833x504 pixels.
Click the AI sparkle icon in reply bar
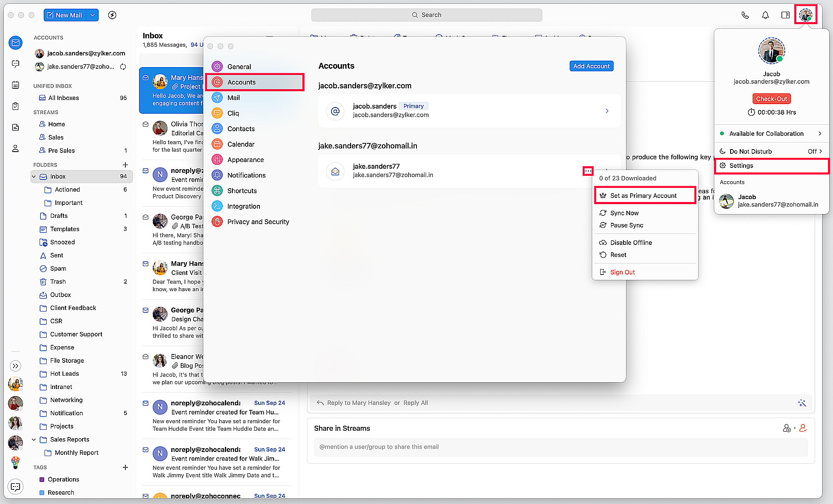[x=802, y=403]
